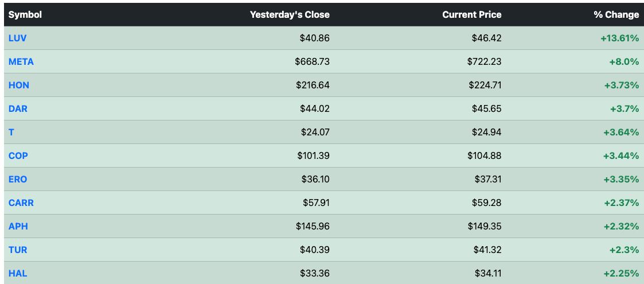Click the Yesterday's Close column header
Screen dimensions: 644x284
pos(290,15)
